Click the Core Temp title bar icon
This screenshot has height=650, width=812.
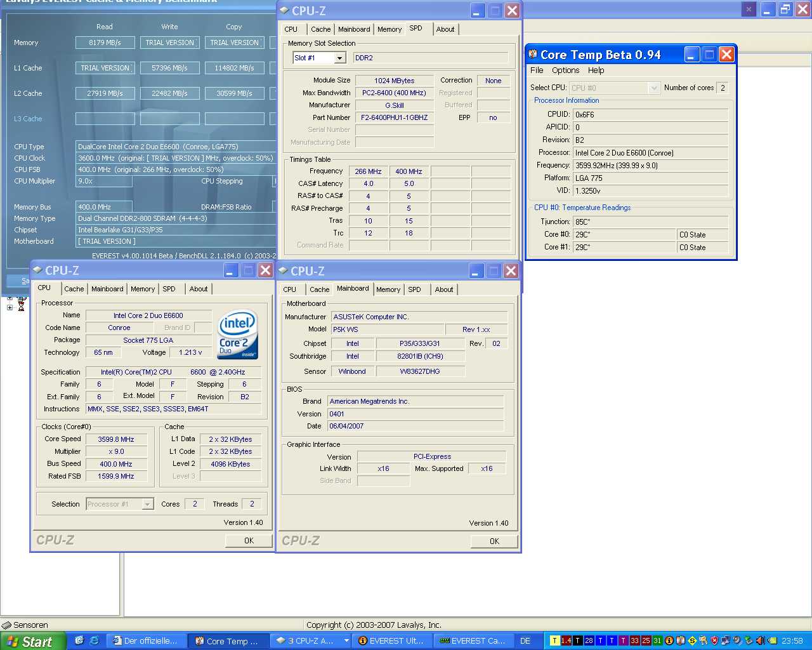pyautogui.click(x=534, y=55)
